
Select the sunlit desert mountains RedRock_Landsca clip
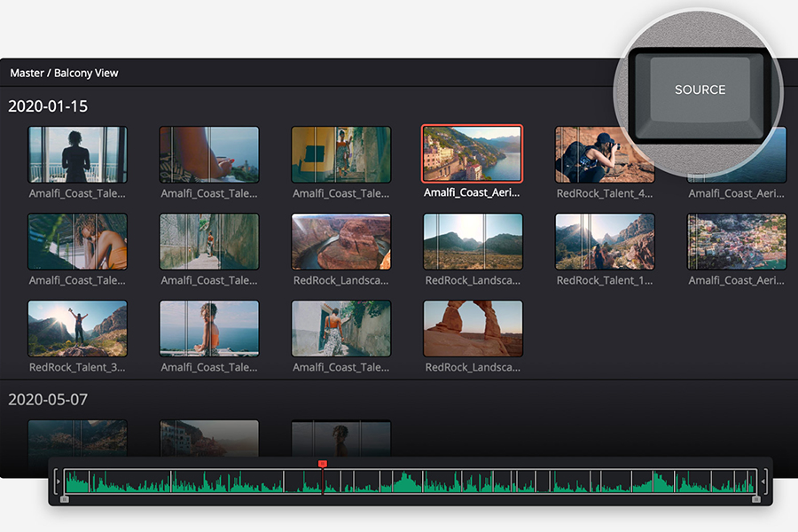click(473, 241)
